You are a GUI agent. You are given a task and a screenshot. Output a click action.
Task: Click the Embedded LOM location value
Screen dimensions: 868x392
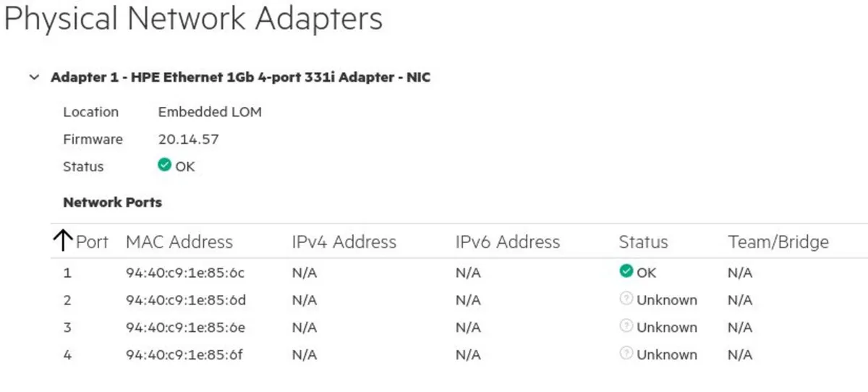tap(210, 112)
